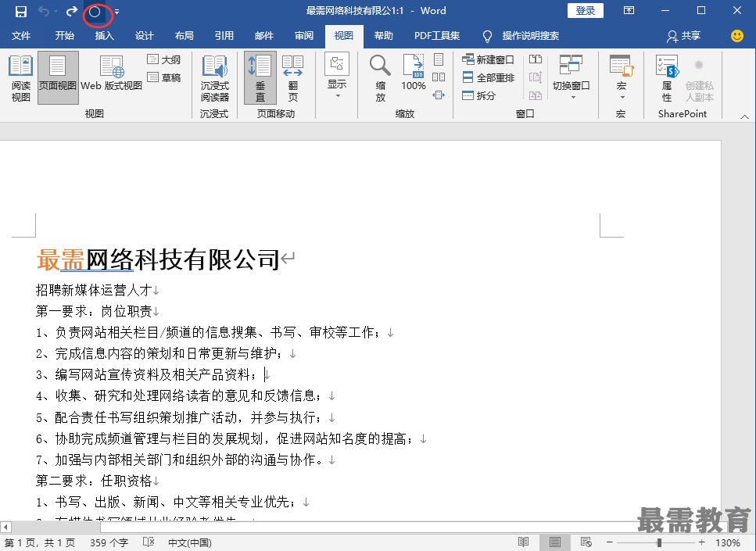Click line 第二要求：任职资格 in document
756x551 pixels.
coord(94,481)
